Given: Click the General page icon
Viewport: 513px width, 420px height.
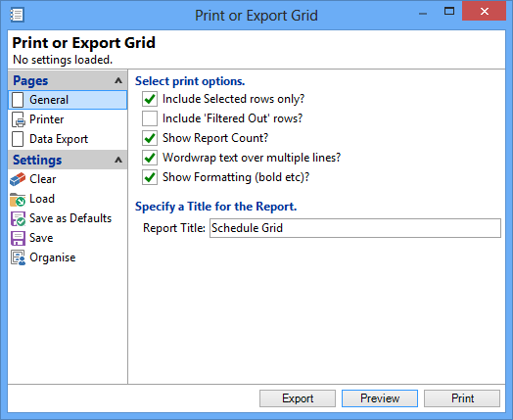Looking at the screenshot, I should [x=18, y=100].
